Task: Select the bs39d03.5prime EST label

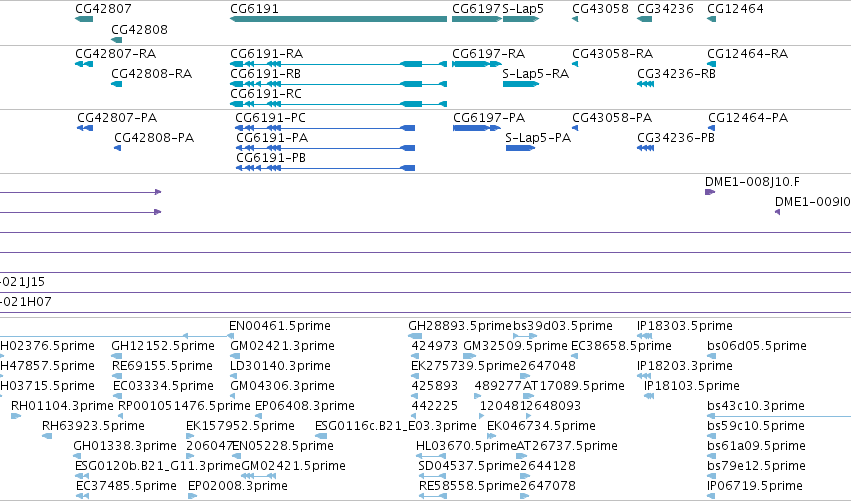Action: (563, 326)
